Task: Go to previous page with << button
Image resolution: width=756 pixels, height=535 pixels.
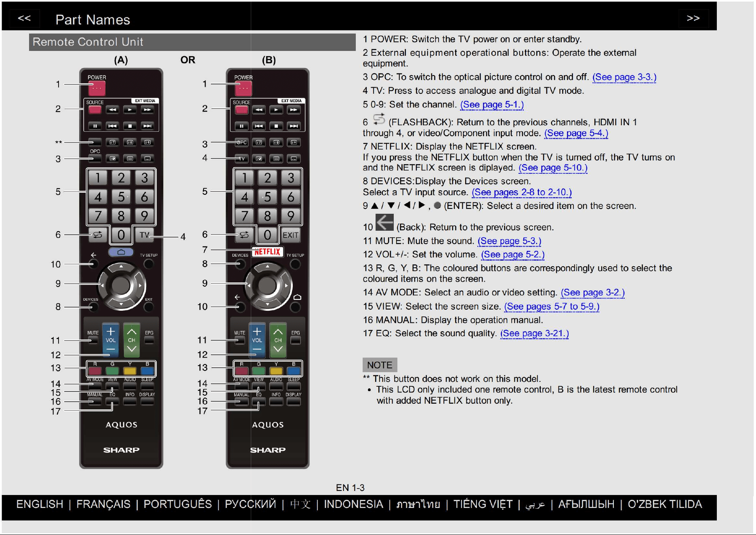Action: pyautogui.click(x=24, y=18)
